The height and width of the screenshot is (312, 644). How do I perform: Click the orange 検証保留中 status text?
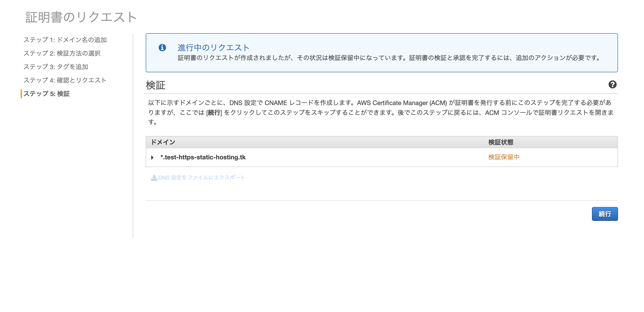(x=504, y=157)
